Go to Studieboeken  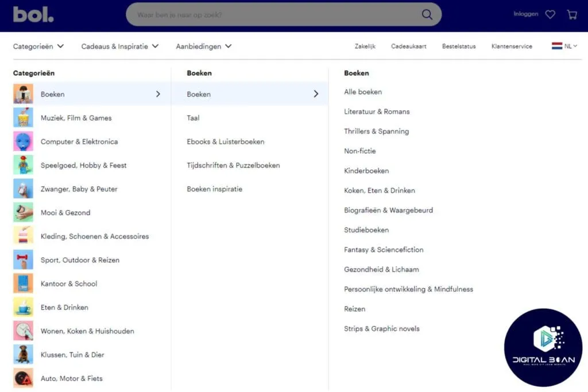366,230
